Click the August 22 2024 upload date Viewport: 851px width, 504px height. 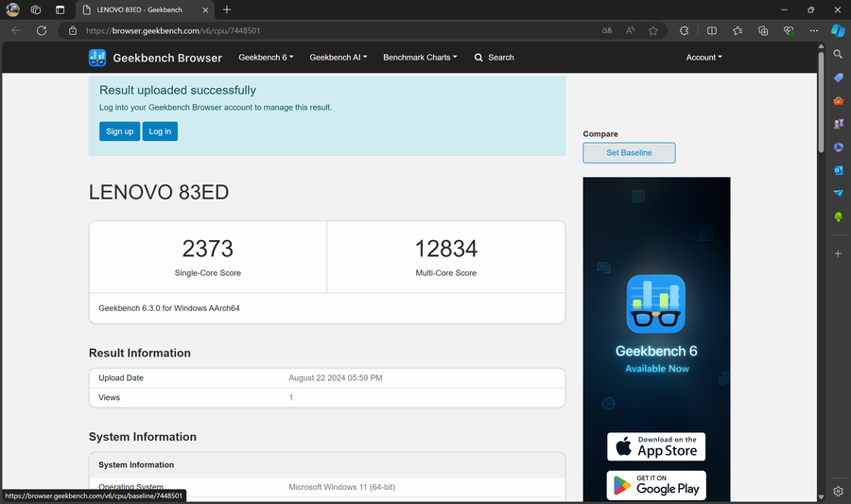(336, 378)
